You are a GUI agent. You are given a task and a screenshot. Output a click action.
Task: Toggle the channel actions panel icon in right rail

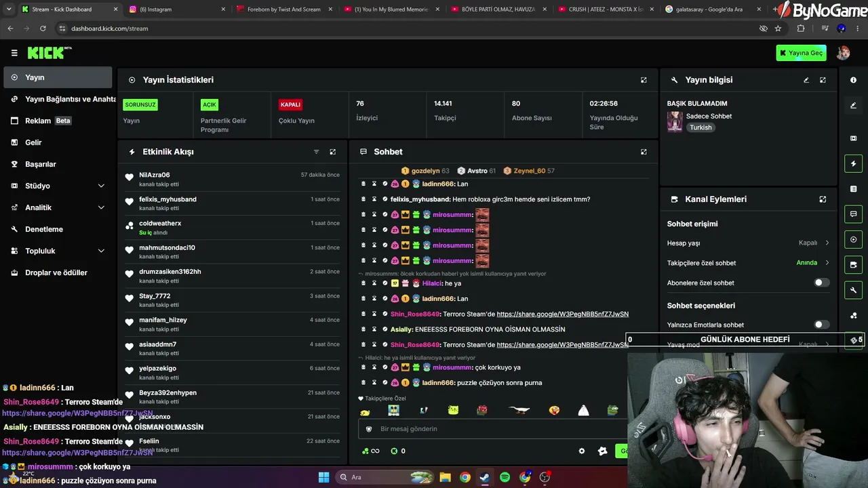click(x=853, y=264)
